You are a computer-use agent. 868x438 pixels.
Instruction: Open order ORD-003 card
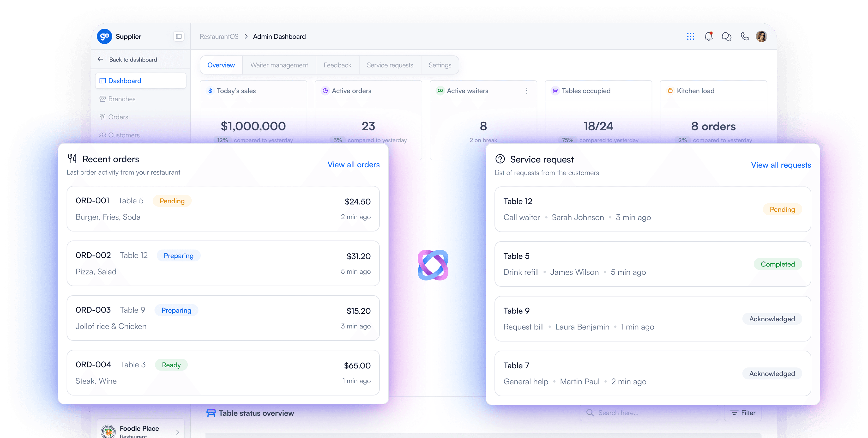click(223, 318)
